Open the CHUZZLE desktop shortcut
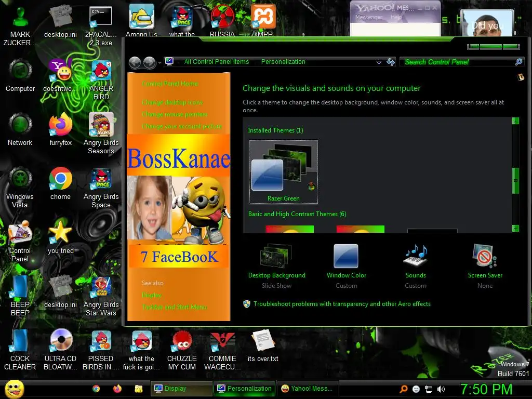The width and height of the screenshot is (532, 399). coord(182,349)
